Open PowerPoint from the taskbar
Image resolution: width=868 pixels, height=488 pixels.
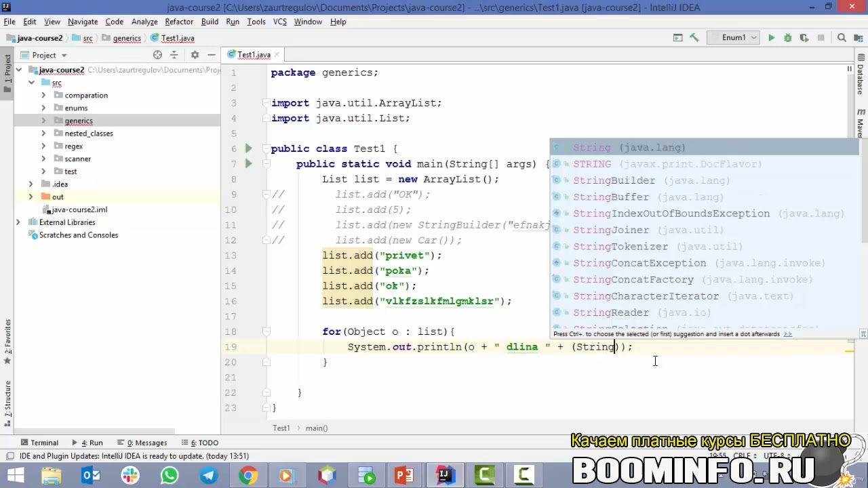click(x=406, y=475)
